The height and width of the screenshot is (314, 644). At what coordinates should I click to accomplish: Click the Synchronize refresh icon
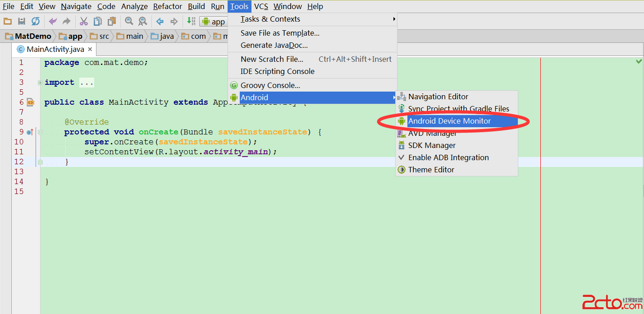click(x=35, y=21)
